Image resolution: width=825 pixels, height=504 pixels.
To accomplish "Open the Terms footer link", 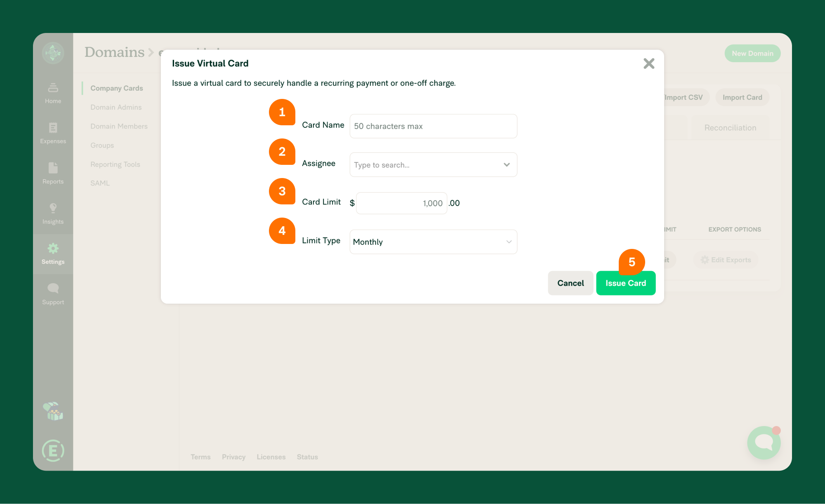I will [x=200, y=457].
